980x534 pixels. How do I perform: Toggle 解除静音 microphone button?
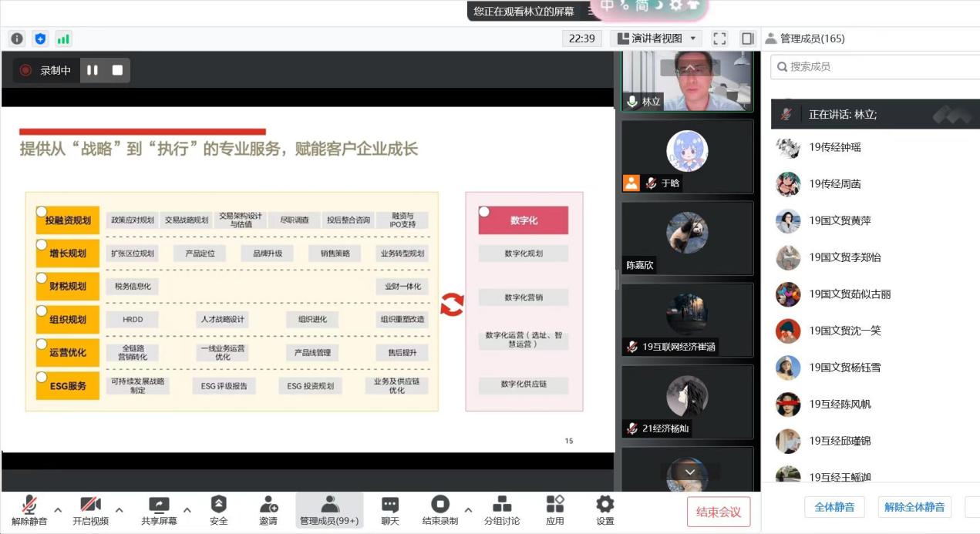29,510
